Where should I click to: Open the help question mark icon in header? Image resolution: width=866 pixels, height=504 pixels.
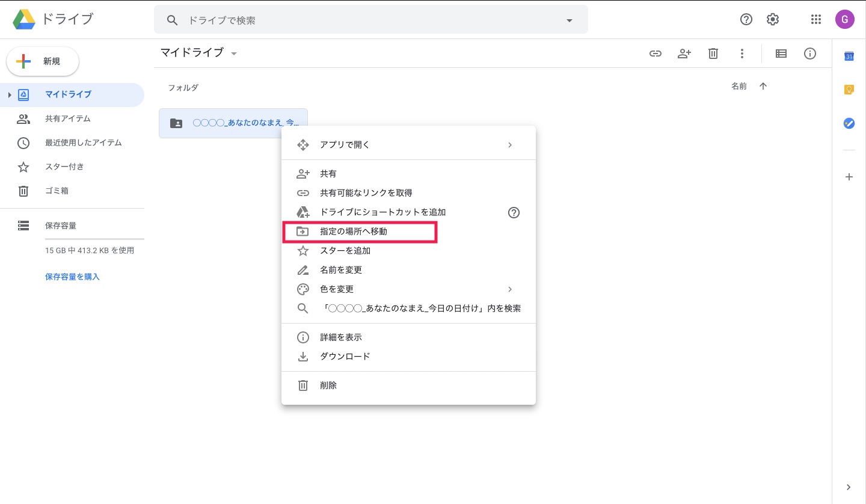coord(746,20)
